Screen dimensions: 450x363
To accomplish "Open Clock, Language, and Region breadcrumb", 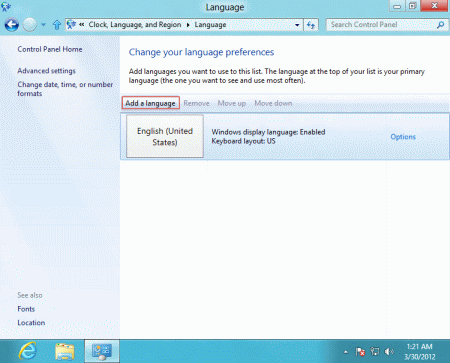I will [135, 25].
